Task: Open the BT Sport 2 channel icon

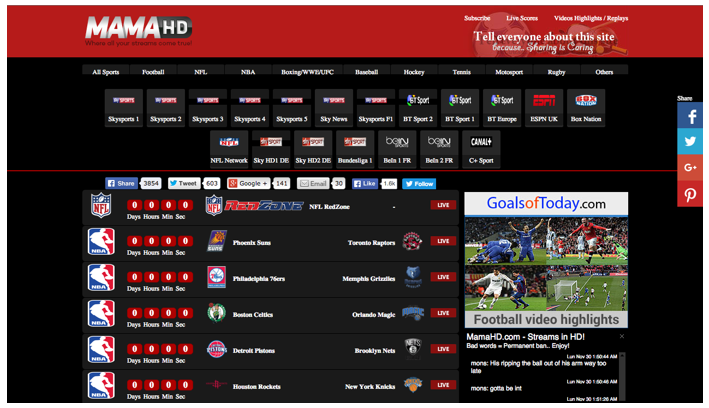Action: pos(418,108)
